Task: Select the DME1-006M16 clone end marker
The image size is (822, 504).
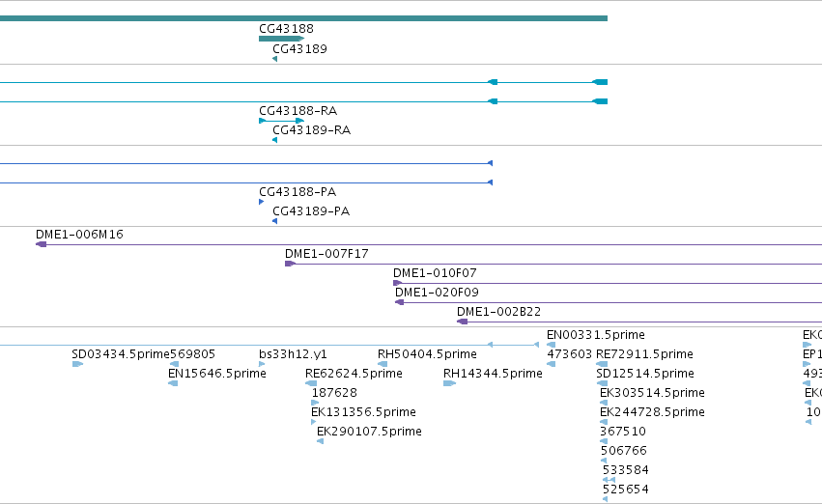Action: 41,244
